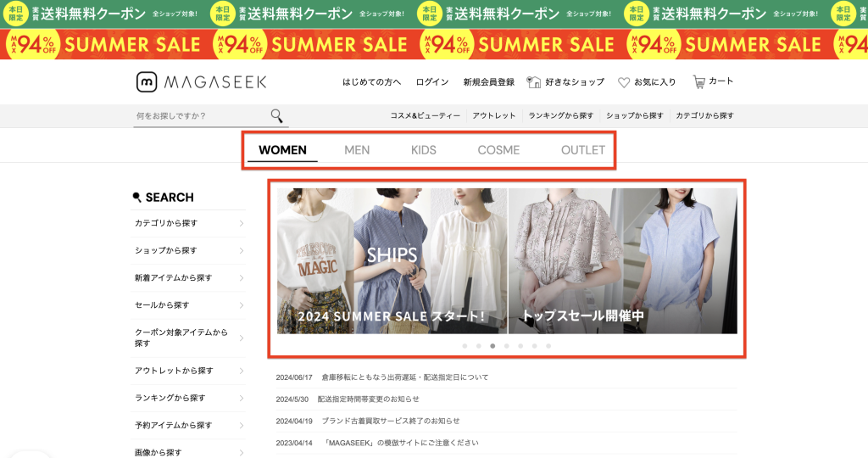Click the favorite shop store icon
The height and width of the screenshot is (458, 868).
pyautogui.click(x=534, y=82)
